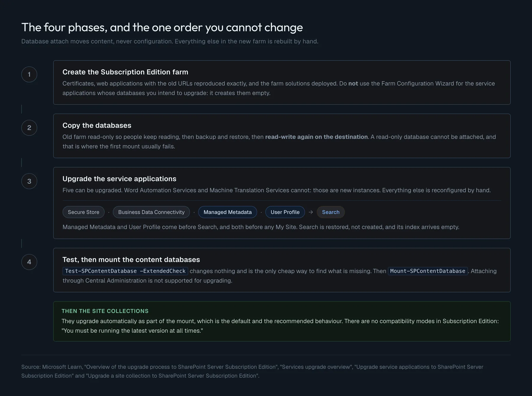Click the Mount-SPContentDatabase code snippet
532x396 pixels.
coord(428,271)
